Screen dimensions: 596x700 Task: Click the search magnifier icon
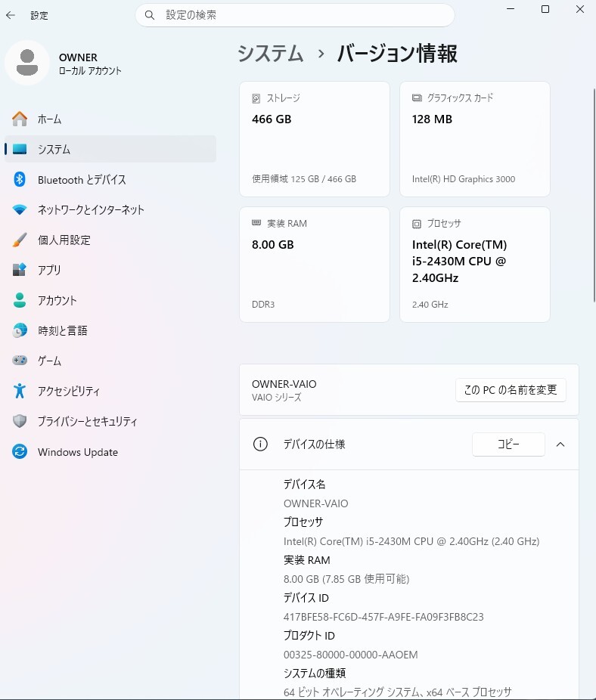(150, 15)
